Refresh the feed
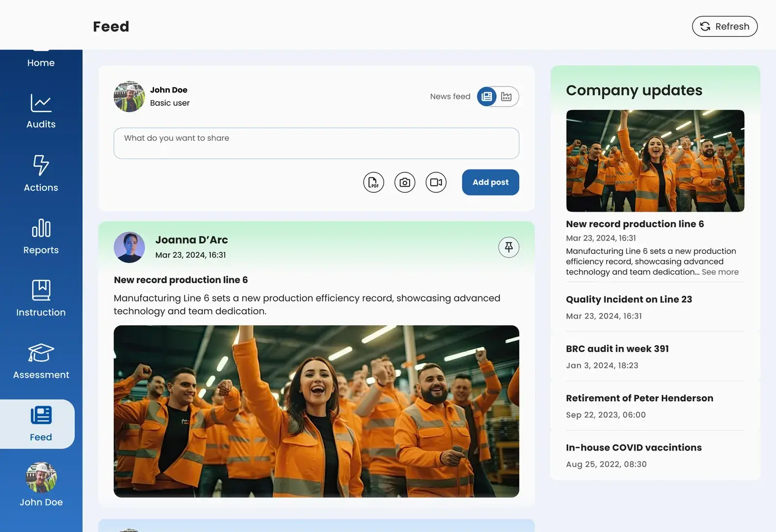Image resolution: width=776 pixels, height=532 pixels. 725,27
